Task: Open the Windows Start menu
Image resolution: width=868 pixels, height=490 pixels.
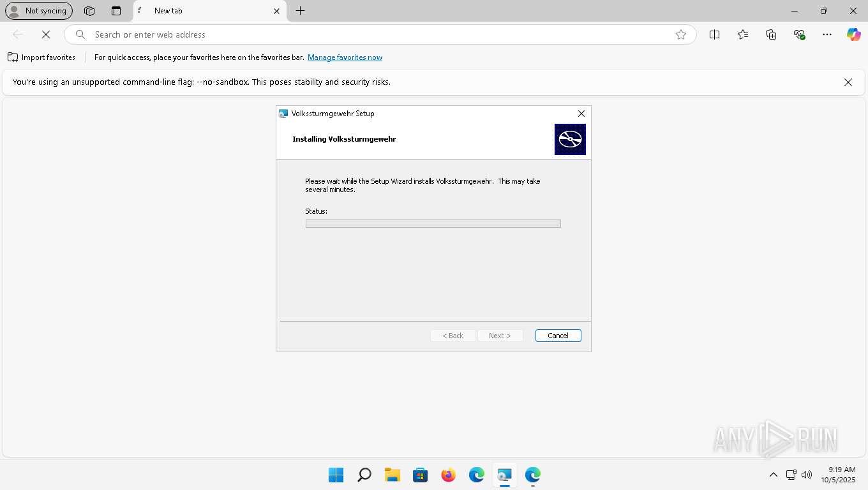Action: 336,475
